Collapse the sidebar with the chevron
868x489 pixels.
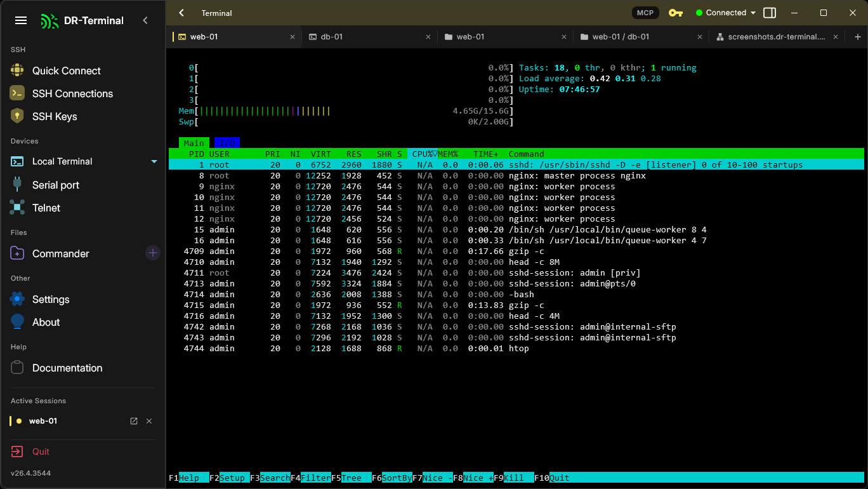point(145,20)
